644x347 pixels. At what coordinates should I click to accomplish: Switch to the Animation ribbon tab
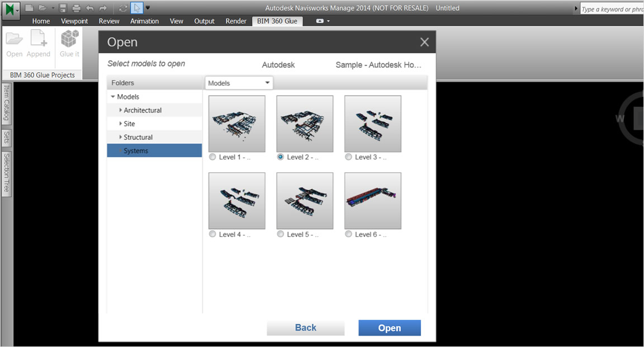coord(144,21)
